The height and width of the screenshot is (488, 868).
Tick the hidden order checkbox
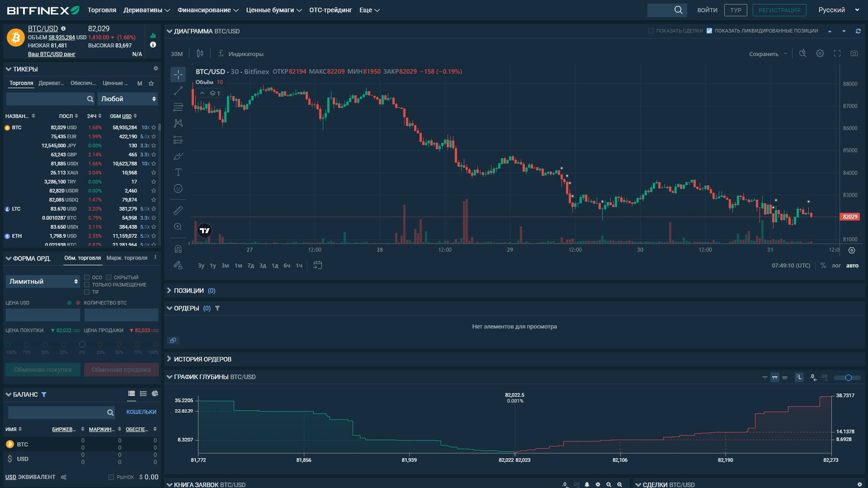[x=108, y=277]
